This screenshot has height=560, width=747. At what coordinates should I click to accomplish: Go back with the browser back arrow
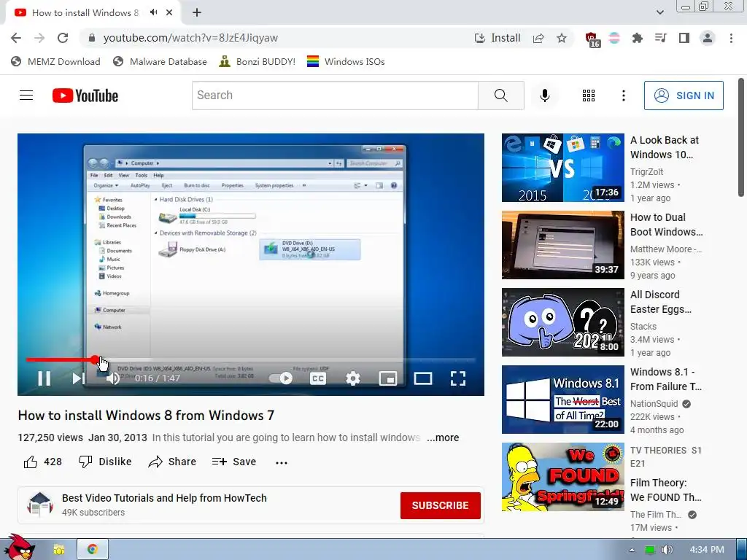click(x=16, y=38)
